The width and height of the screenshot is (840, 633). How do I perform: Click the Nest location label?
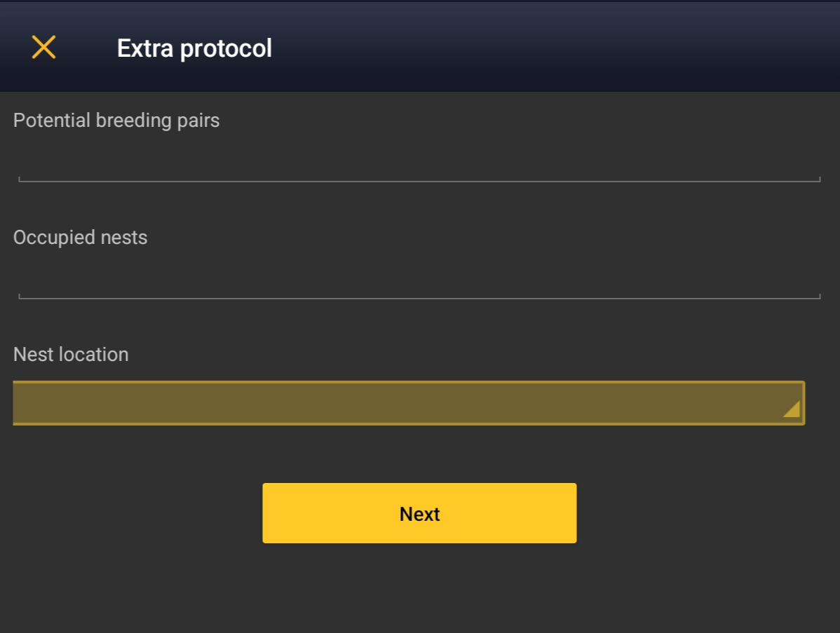coord(71,355)
